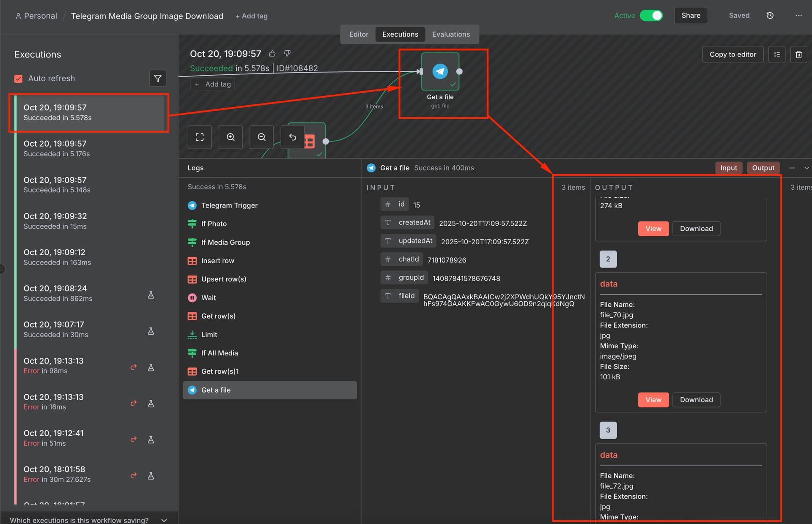812x524 pixels.
Task: Collapse logs panel with chevron arrow
Action: tap(807, 168)
